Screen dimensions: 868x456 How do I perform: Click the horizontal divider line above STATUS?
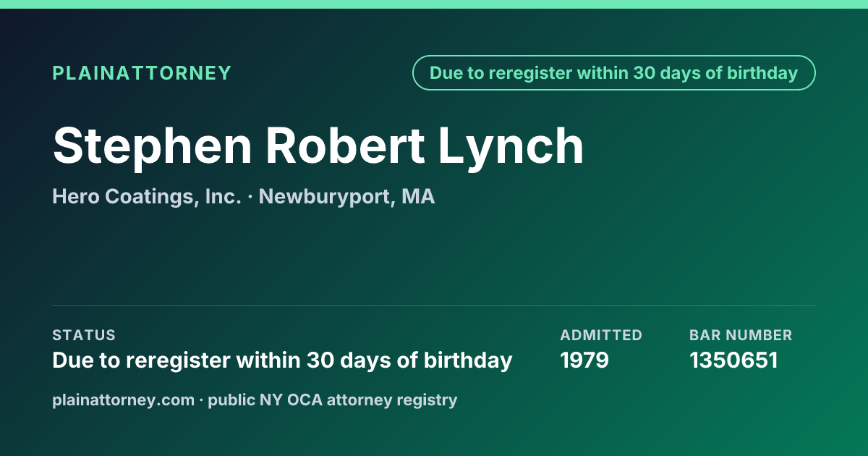tap(434, 305)
